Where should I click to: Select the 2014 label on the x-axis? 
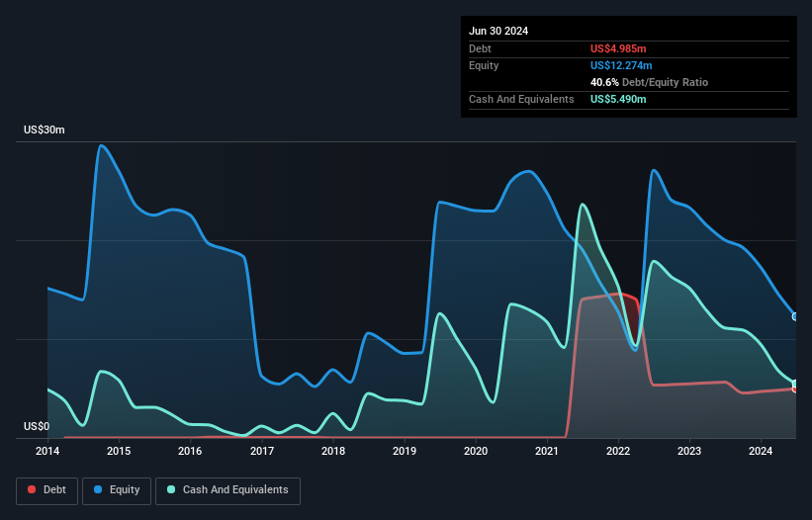(47, 452)
